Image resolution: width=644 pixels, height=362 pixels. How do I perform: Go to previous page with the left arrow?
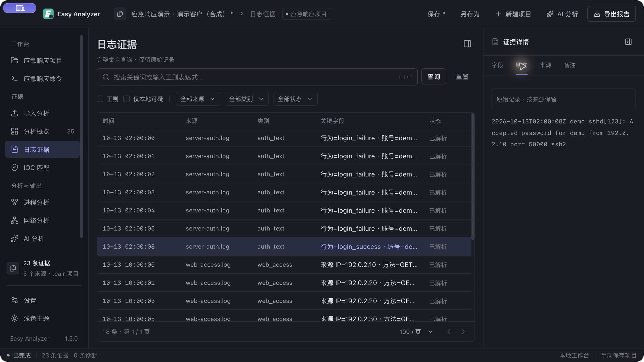[449, 332]
